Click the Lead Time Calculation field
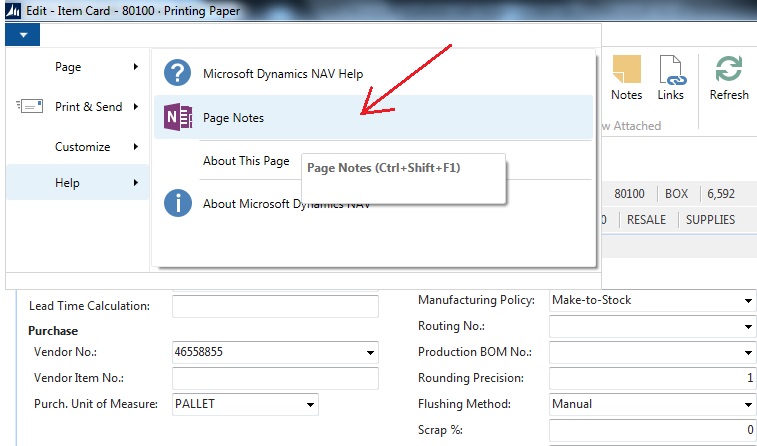757x446 pixels. coord(275,306)
